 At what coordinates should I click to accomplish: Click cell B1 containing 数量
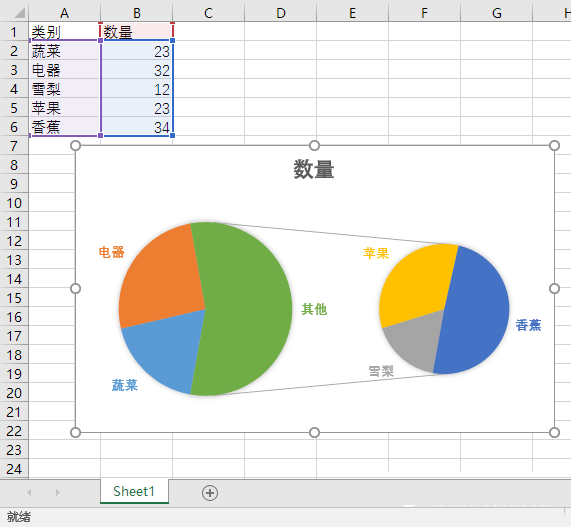(x=137, y=32)
